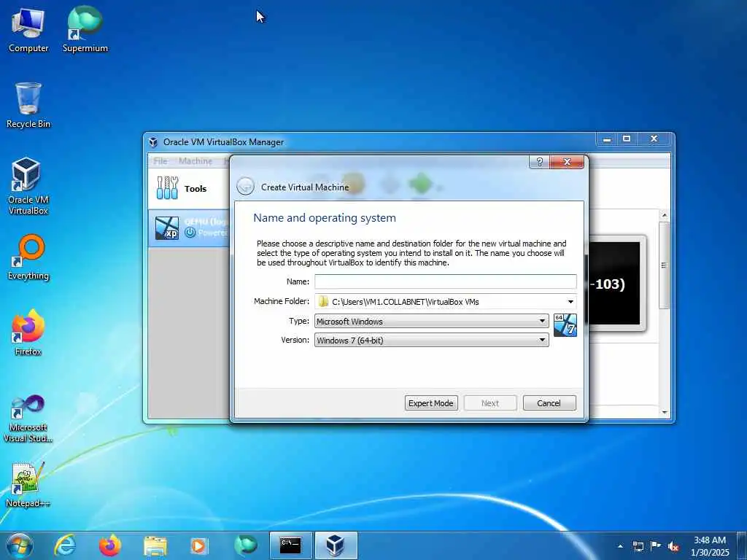Open Internet Explorer from the taskbar
The image size is (747, 560).
tap(65, 545)
